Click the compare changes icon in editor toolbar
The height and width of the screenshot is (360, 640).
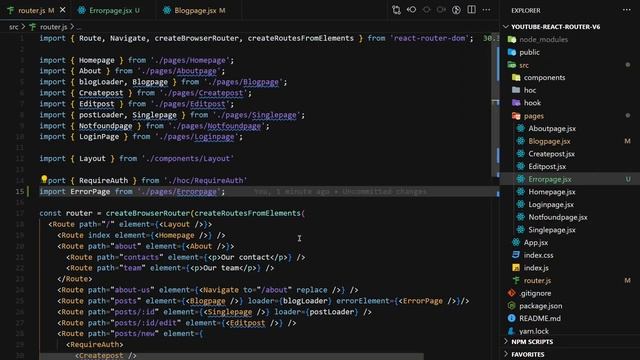click(x=396, y=10)
